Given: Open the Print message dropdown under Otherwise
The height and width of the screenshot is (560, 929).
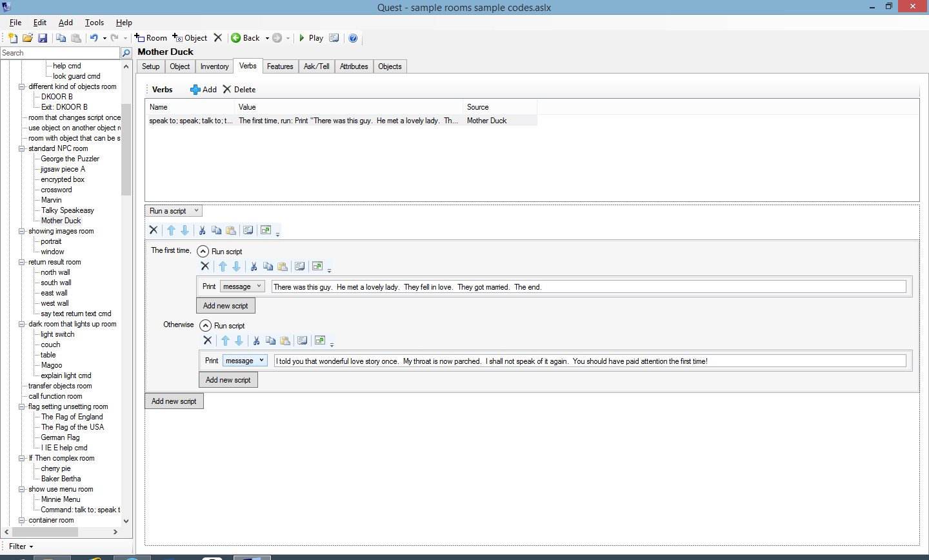Looking at the screenshot, I should [245, 361].
